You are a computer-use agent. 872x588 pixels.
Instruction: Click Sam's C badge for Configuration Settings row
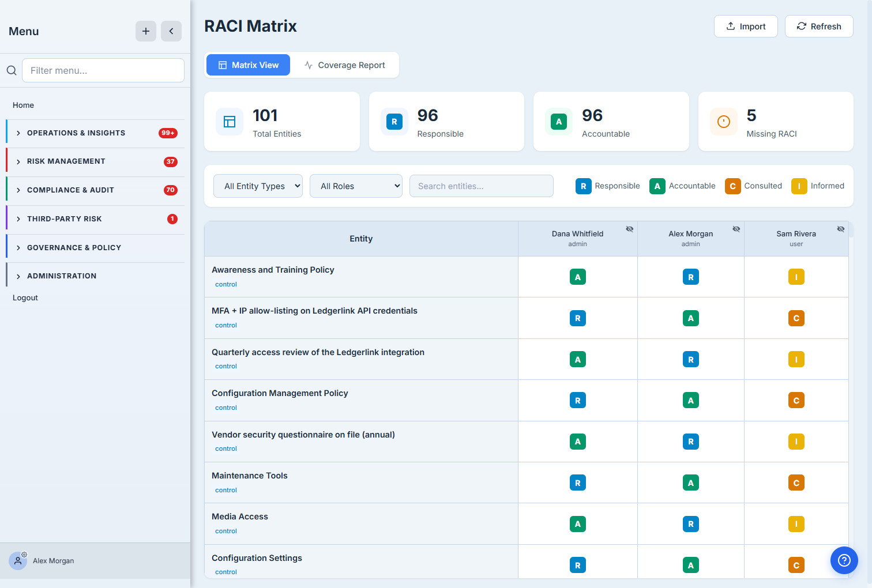click(x=796, y=566)
